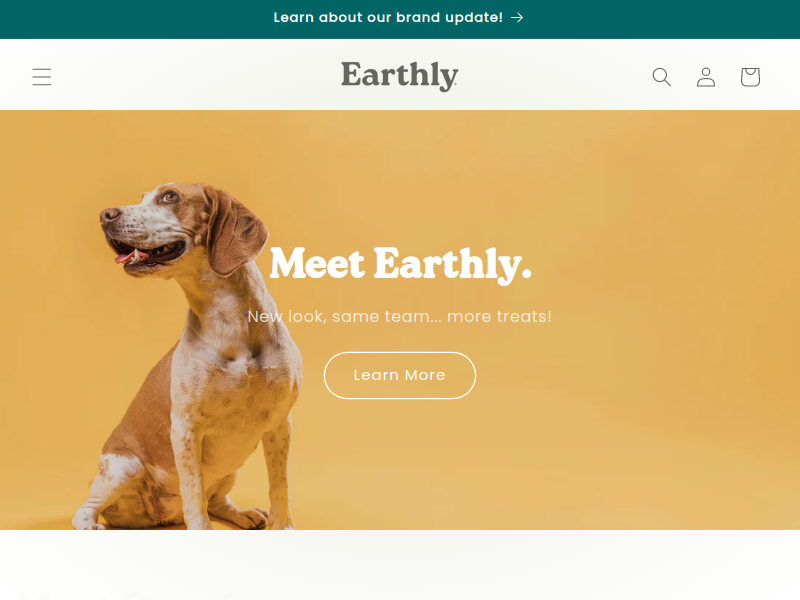Open the search magnifier icon

tap(662, 77)
